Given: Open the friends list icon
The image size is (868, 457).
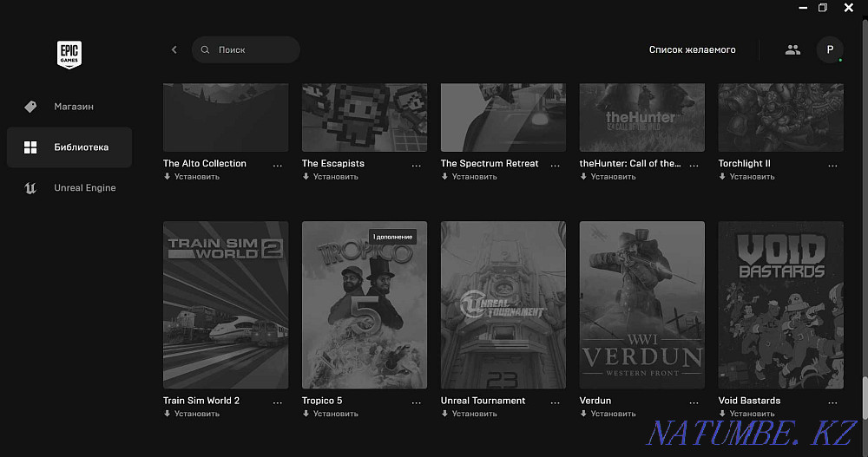Looking at the screenshot, I should point(792,50).
